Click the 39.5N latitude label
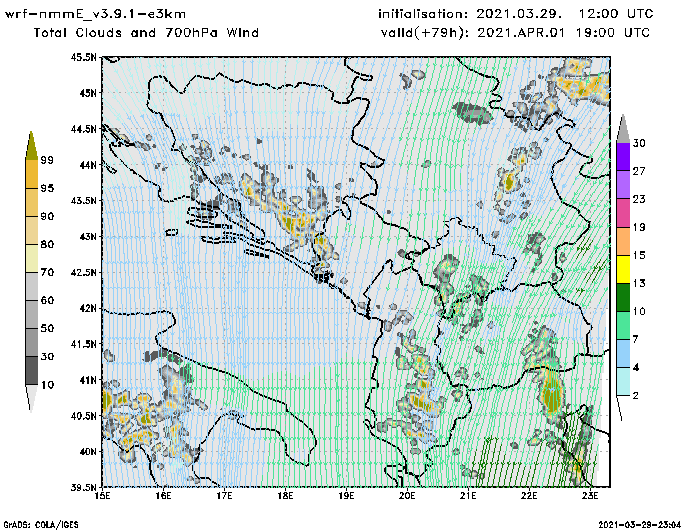The width and height of the screenshot is (700, 530). click(83, 487)
